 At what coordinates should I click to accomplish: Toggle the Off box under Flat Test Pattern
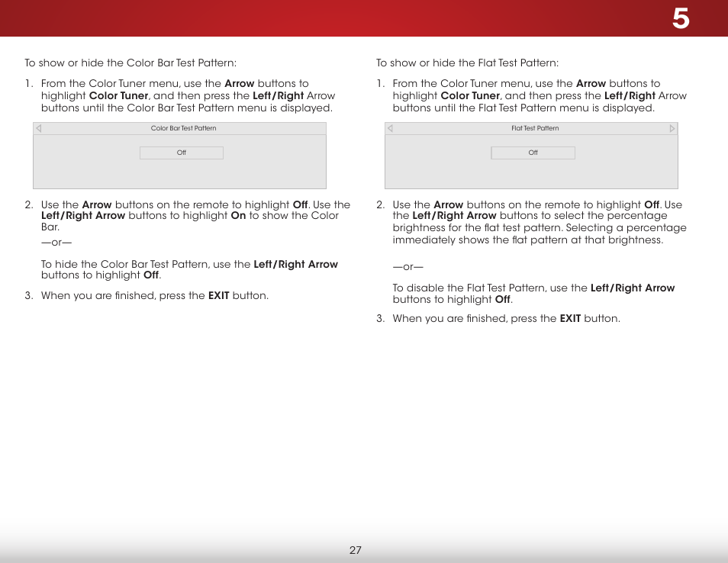[533, 153]
